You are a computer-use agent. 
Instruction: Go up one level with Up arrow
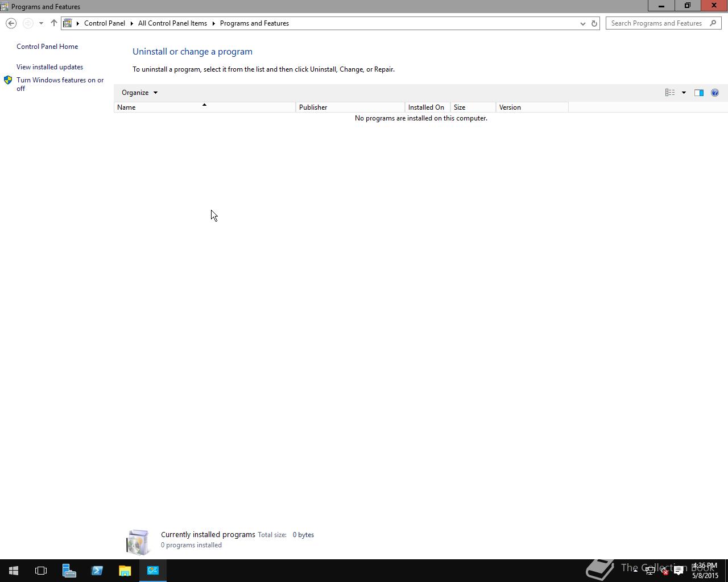(54, 23)
